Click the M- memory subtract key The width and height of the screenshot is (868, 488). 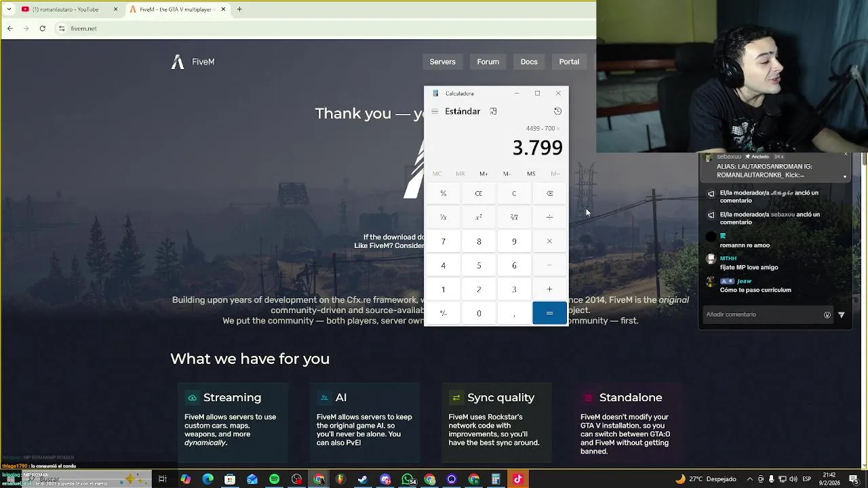(x=507, y=174)
